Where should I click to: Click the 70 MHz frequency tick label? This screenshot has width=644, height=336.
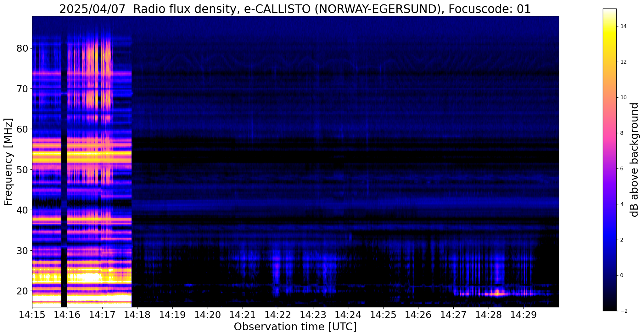point(22,88)
